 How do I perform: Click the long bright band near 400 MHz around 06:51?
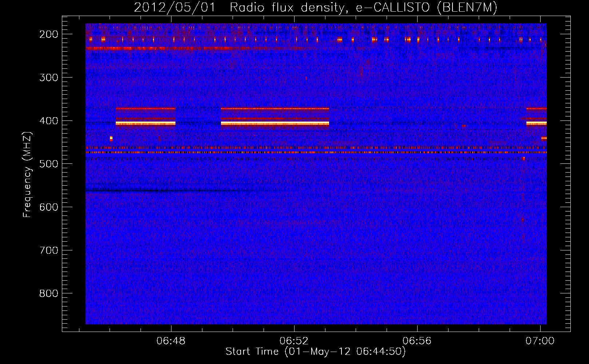[x=275, y=123]
